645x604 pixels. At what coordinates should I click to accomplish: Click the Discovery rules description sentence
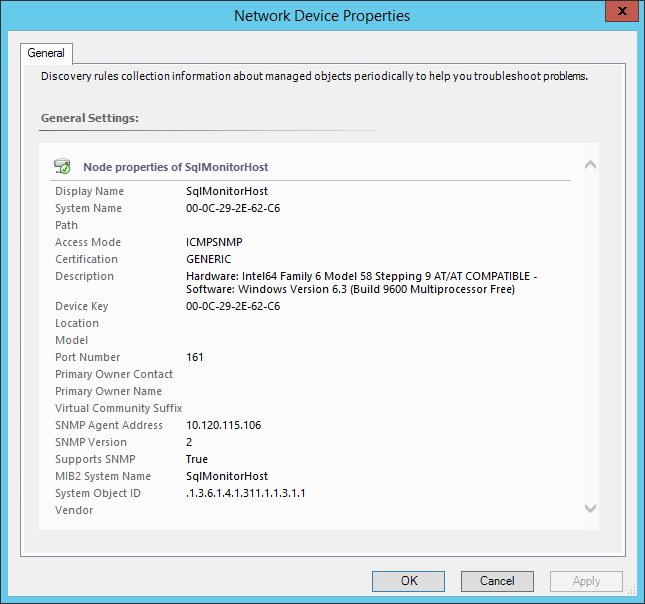314,77
